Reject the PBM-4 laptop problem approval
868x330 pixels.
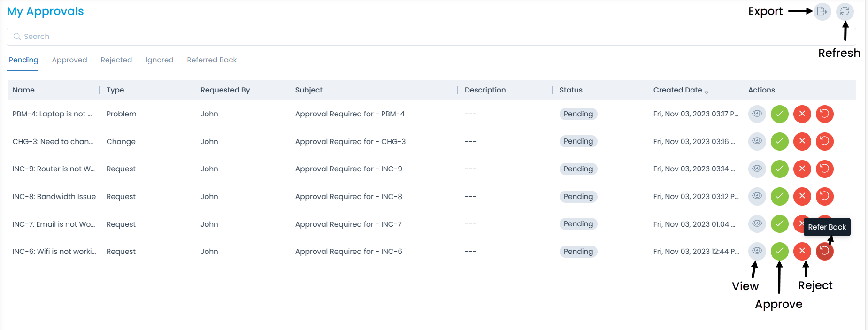(802, 114)
